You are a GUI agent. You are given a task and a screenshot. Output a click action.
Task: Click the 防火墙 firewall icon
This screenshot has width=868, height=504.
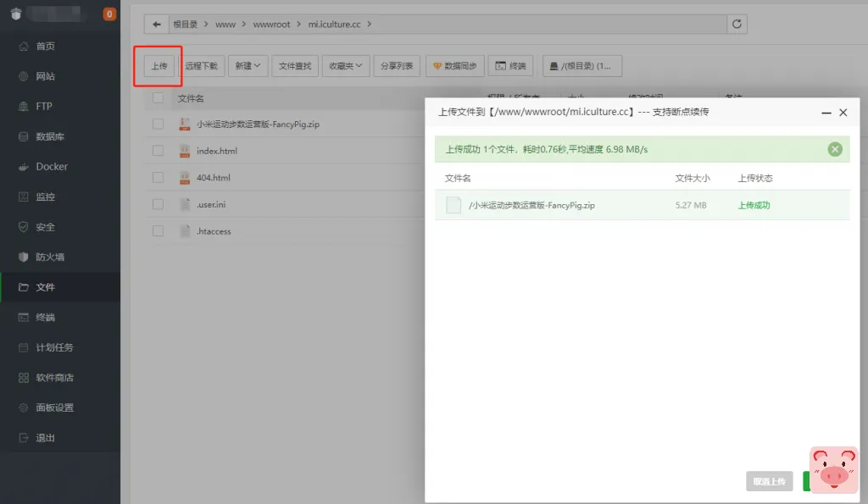23,257
